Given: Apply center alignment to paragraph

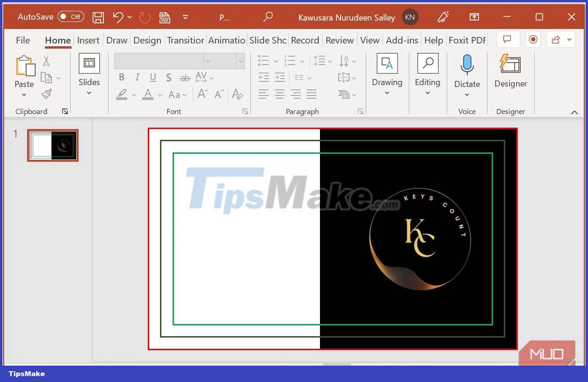Looking at the screenshot, I should tap(279, 94).
